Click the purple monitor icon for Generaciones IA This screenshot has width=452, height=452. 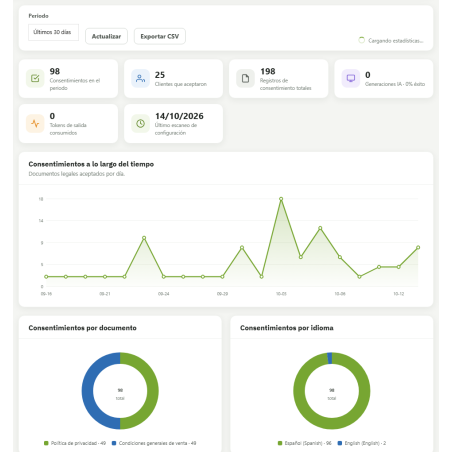click(x=351, y=79)
